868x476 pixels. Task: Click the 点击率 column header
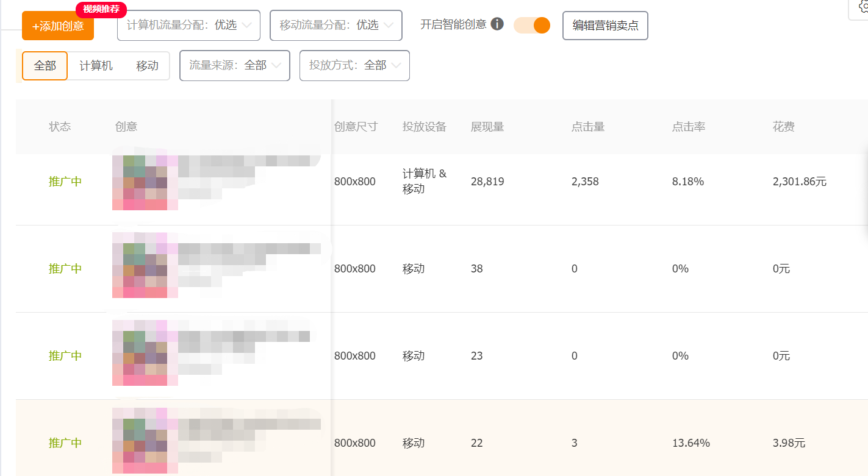(688, 126)
